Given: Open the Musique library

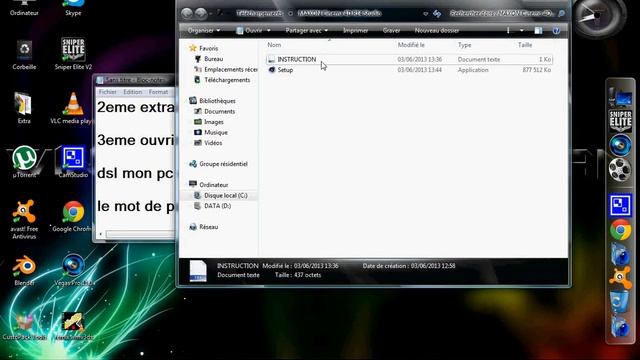Looking at the screenshot, I should 211,133.
